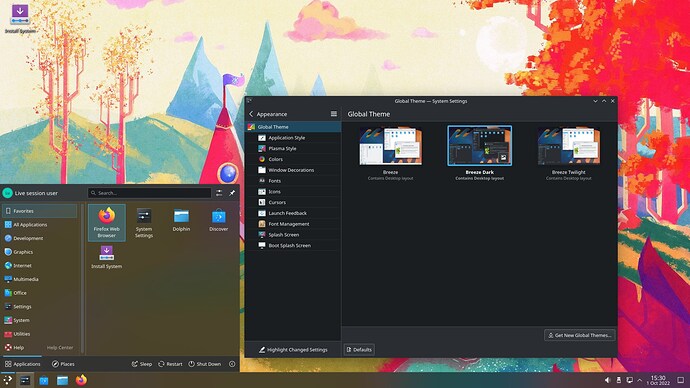Open Discover from the taskbar
Screen dimensions: 690x388
tap(44, 380)
